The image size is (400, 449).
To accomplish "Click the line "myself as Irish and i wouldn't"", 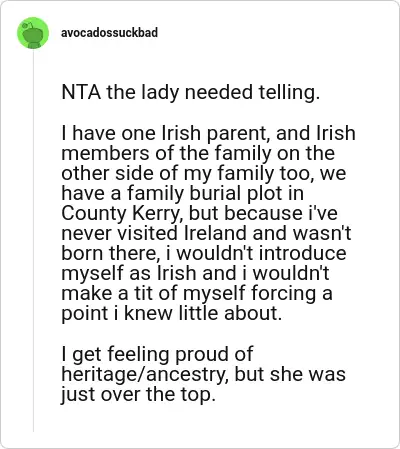I will click(x=195, y=273).
